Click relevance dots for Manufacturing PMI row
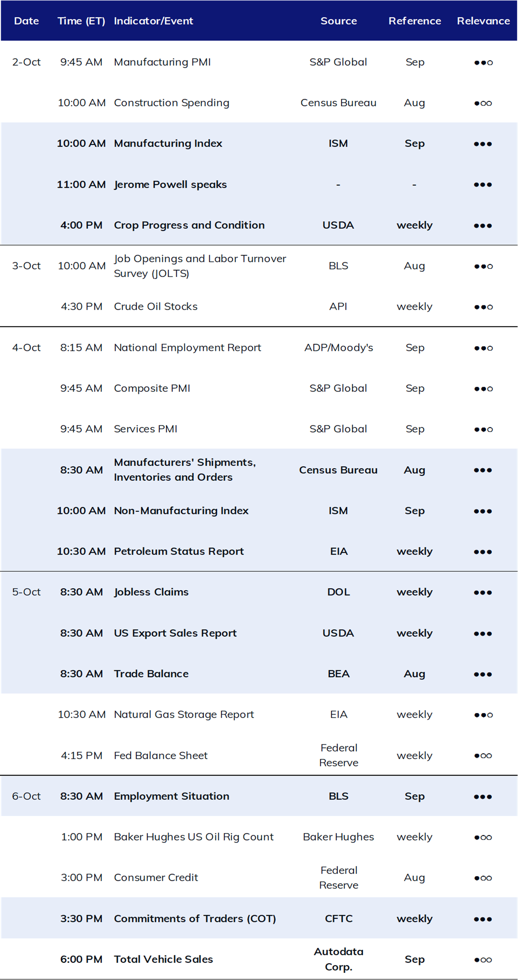The image size is (518, 980). point(483,62)
